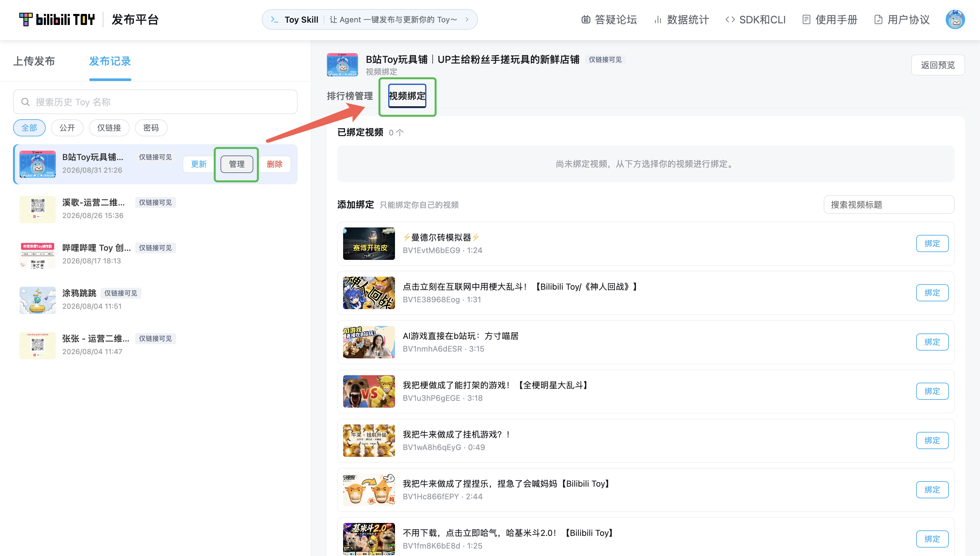The width and height of the screenshot is (980, 556).
Task: Click the SDK和CLI code brackets icon
Action: (730, 19)
